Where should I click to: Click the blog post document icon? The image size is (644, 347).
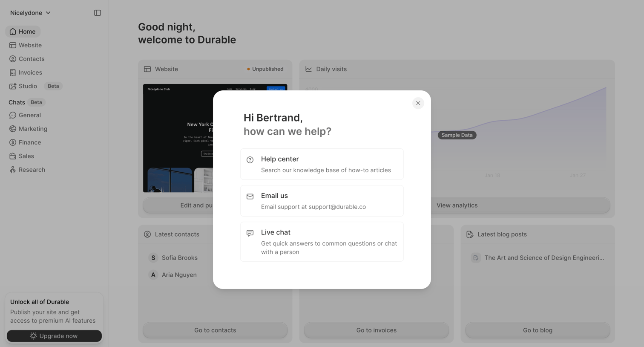point(476,257)
